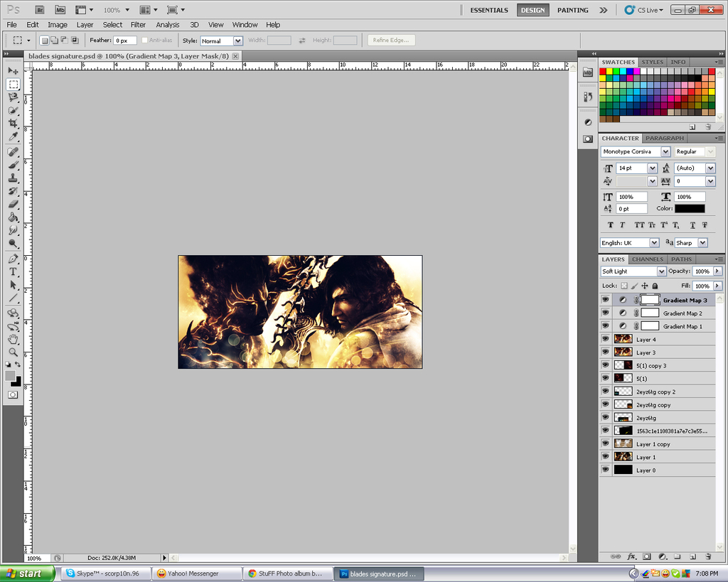
Task: Select the Quick Selection tool
Action: [x=13, y=110]
